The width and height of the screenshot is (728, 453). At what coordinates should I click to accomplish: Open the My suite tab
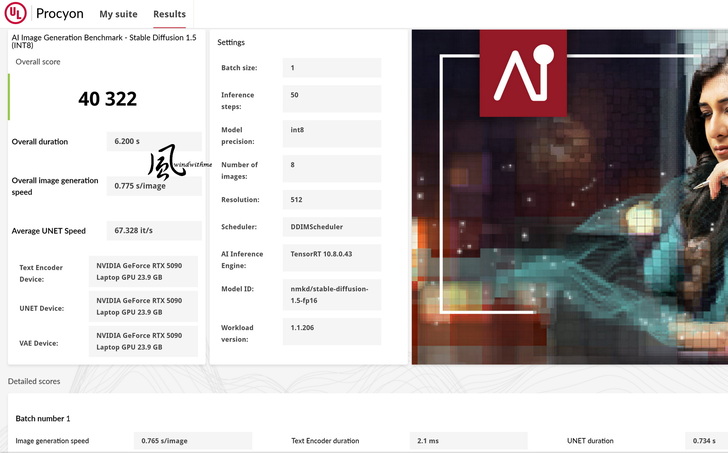[119, 15]
